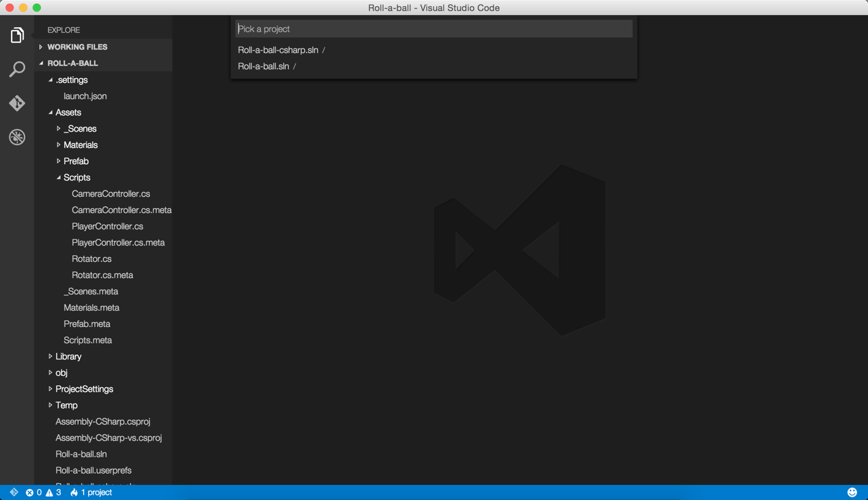Screen dimensions: 868x500
Task: Open the Debug view icon
Action: pyautogui.click(x=17, y=137)
